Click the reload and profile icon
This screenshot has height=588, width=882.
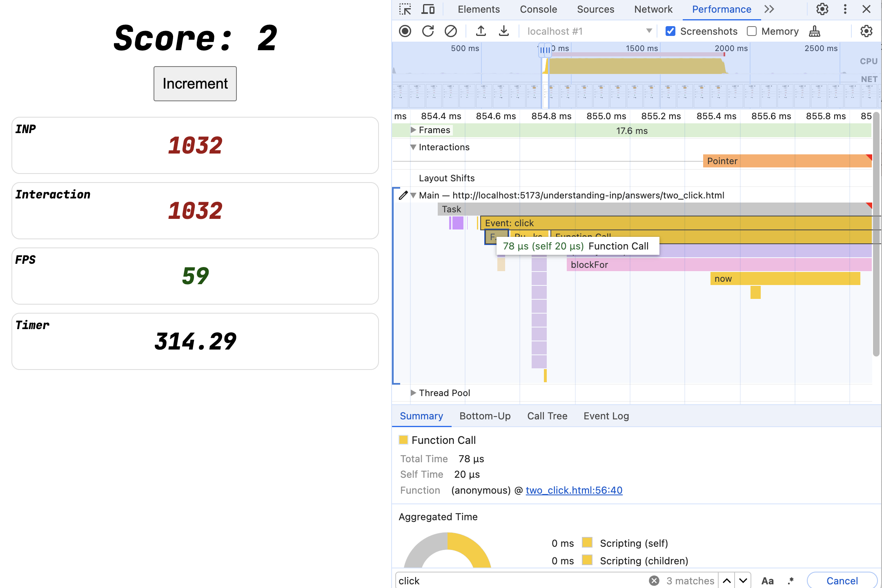(427, 31)
